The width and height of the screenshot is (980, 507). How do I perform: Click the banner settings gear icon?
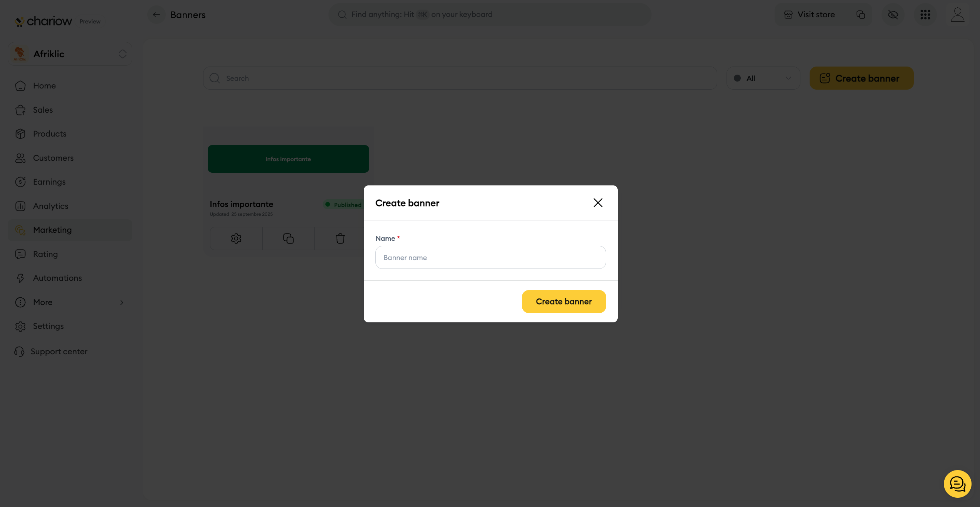236,238
